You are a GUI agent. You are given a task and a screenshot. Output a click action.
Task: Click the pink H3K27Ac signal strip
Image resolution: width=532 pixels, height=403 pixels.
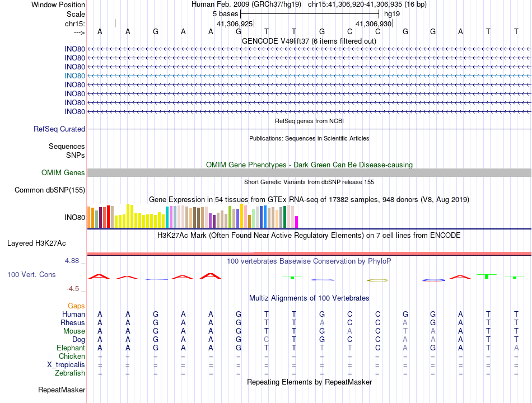click(x=309, y=254)
